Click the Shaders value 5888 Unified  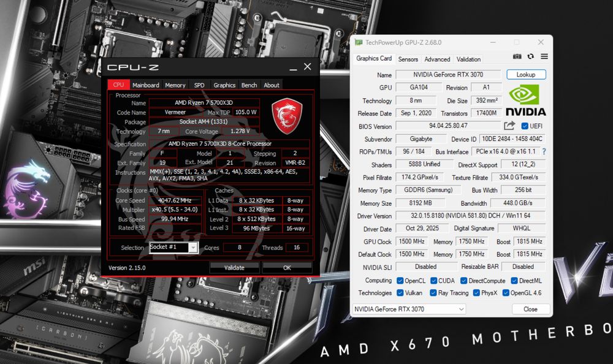click(x=424, y=164)
